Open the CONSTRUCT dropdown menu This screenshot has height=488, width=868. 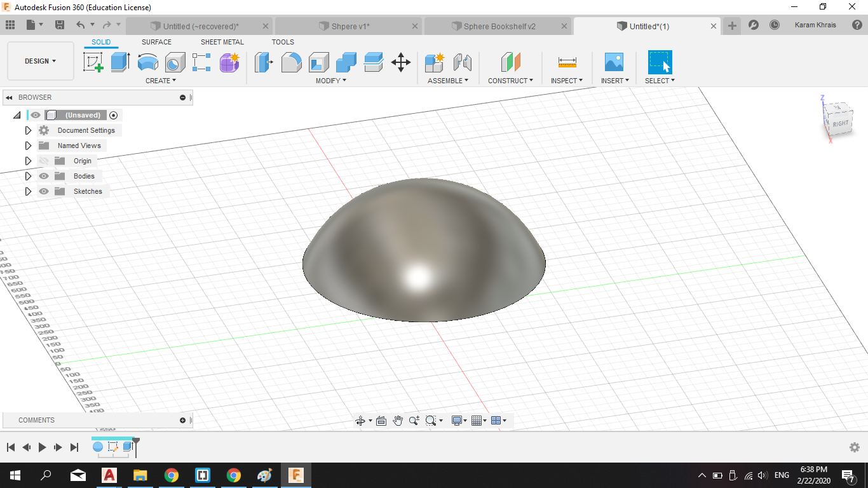click(x=510, y=81)
